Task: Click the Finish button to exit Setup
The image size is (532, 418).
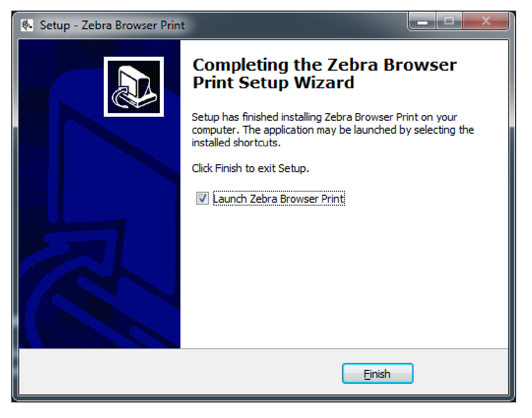Action: tap(377, 374)
